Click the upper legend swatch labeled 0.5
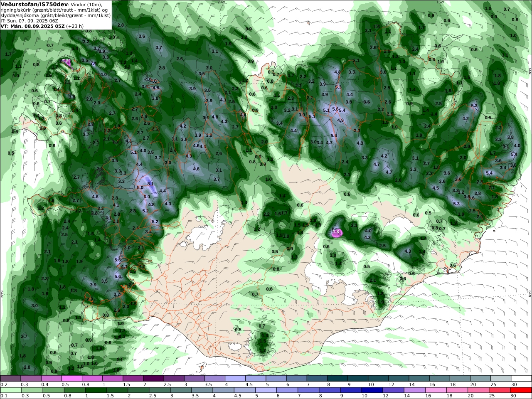This screenshot has height=399, width=532. pyautogui.click(x=71, y=378)
